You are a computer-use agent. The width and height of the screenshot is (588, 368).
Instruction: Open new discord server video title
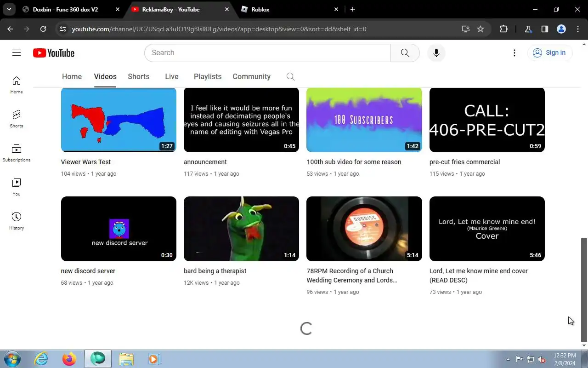point(88,271)
